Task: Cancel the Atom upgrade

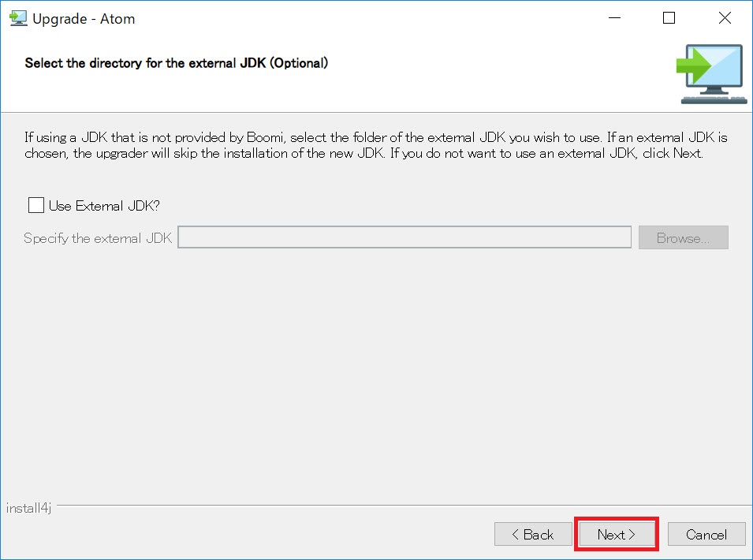Action: pos(706,534)
